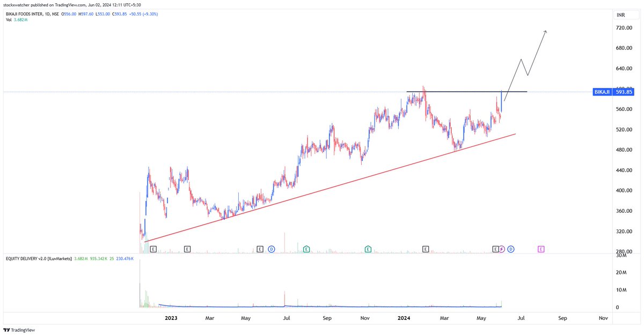The width and height of the screenshot is (644, 336).
Task: Open the blue dividend D marker near Jul 2024
Action: coord(511,249)
